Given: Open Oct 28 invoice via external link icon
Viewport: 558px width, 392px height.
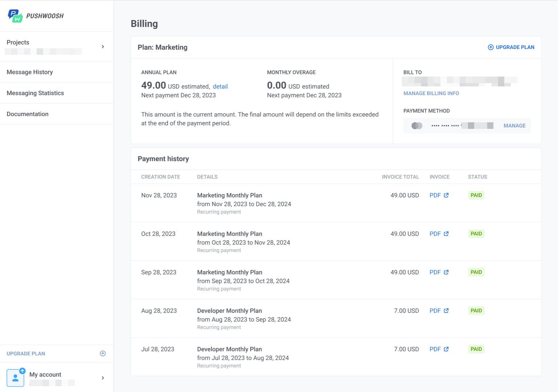Looking at the screenshot, I should click(x=446, y=233).
